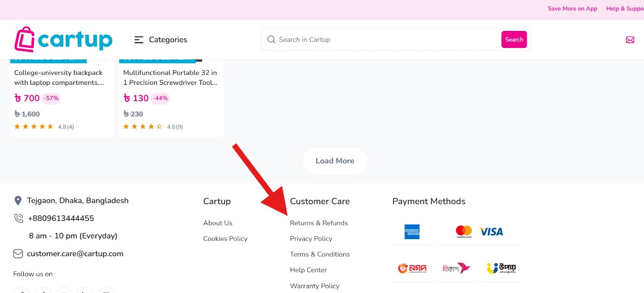Click the phone number +8809613444455

61,218
